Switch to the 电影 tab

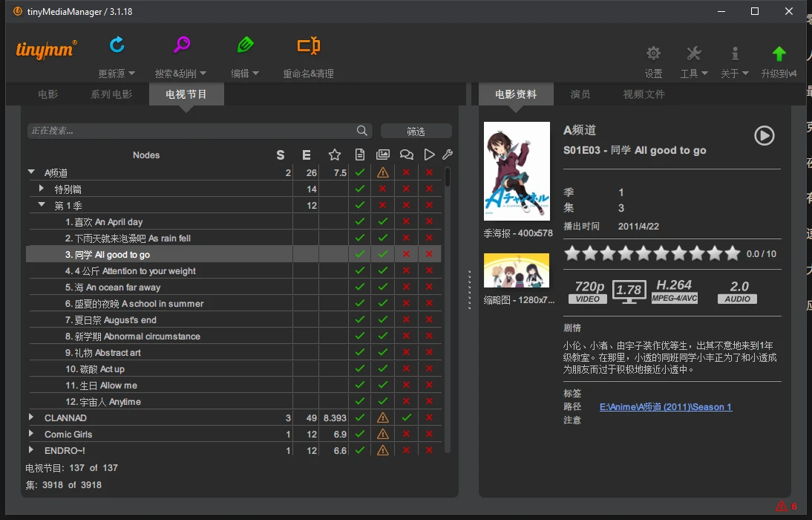click(x=48, y=94)
